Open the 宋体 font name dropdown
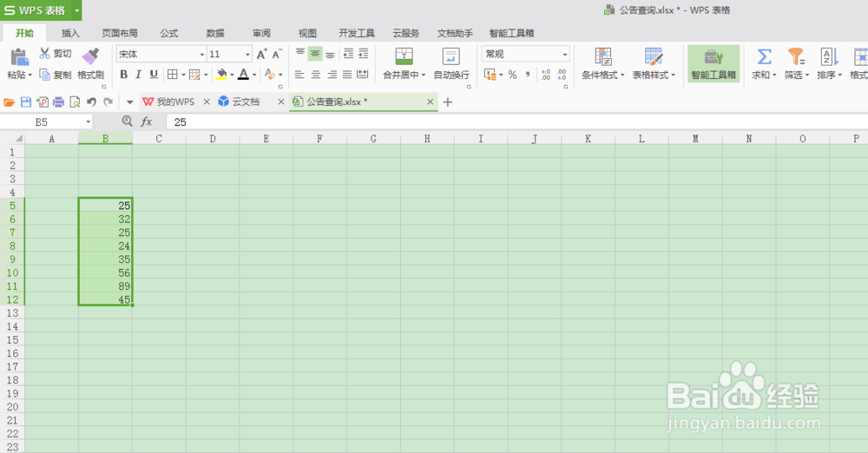Screen dimensions: 868x453 coord(202,55)
